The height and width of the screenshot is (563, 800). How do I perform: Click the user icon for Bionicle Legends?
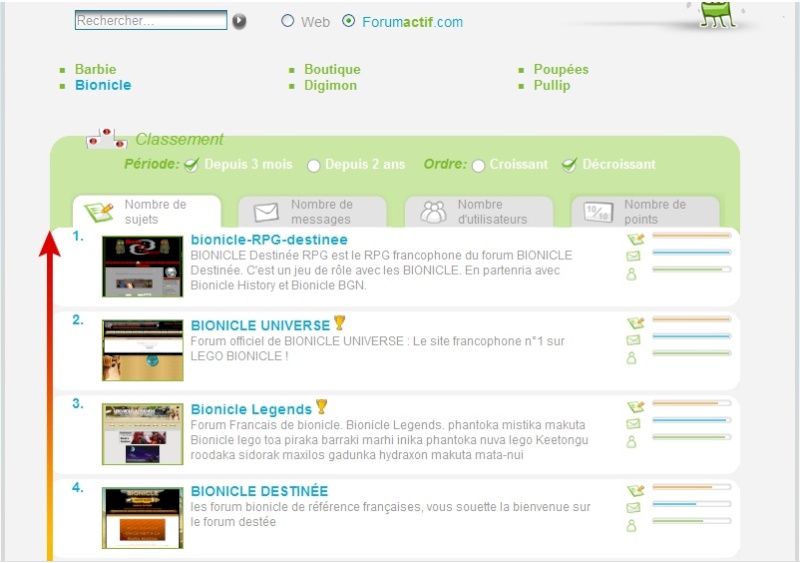(632, 442)
